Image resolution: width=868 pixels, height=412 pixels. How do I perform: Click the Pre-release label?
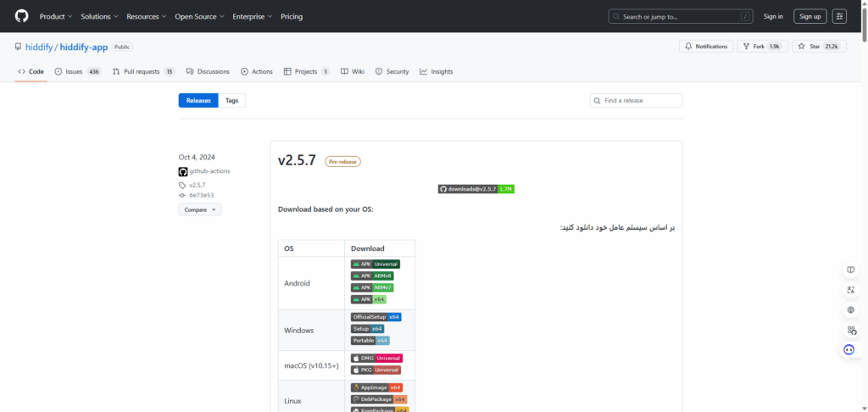(x=342, y=162)
